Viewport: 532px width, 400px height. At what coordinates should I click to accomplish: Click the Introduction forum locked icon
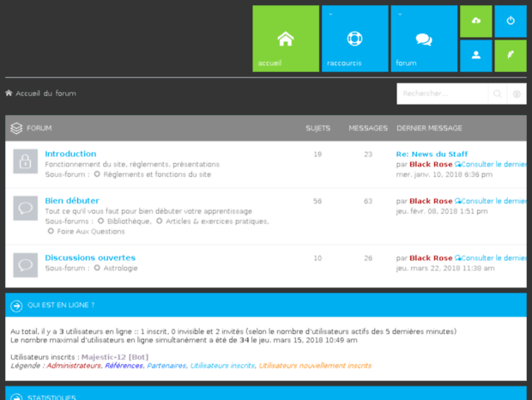coord(26,161)
